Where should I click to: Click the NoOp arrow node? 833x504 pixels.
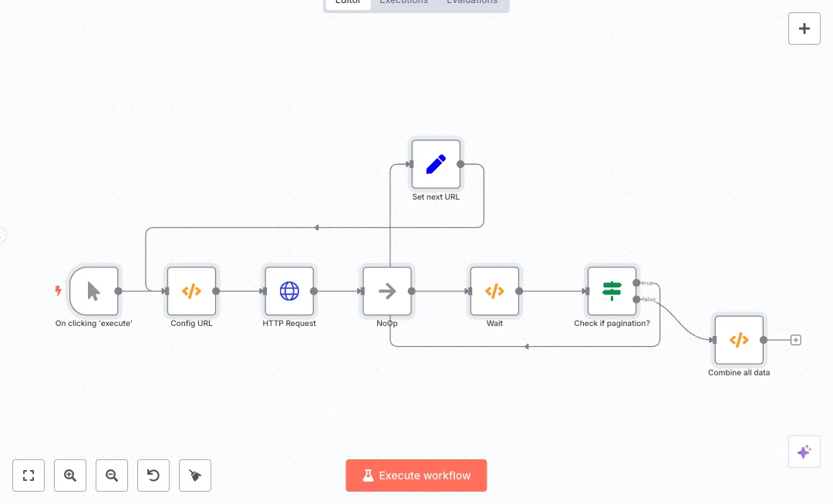[x=387, y=291]
